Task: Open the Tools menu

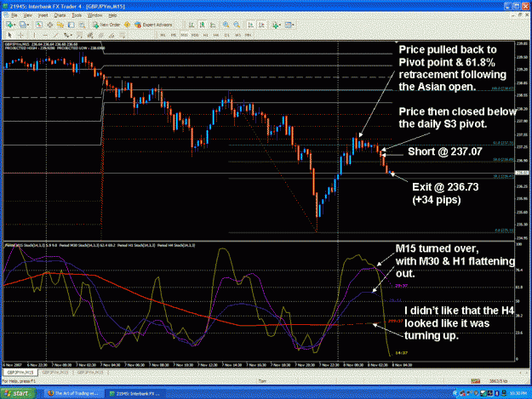Action: coord(77,15)
